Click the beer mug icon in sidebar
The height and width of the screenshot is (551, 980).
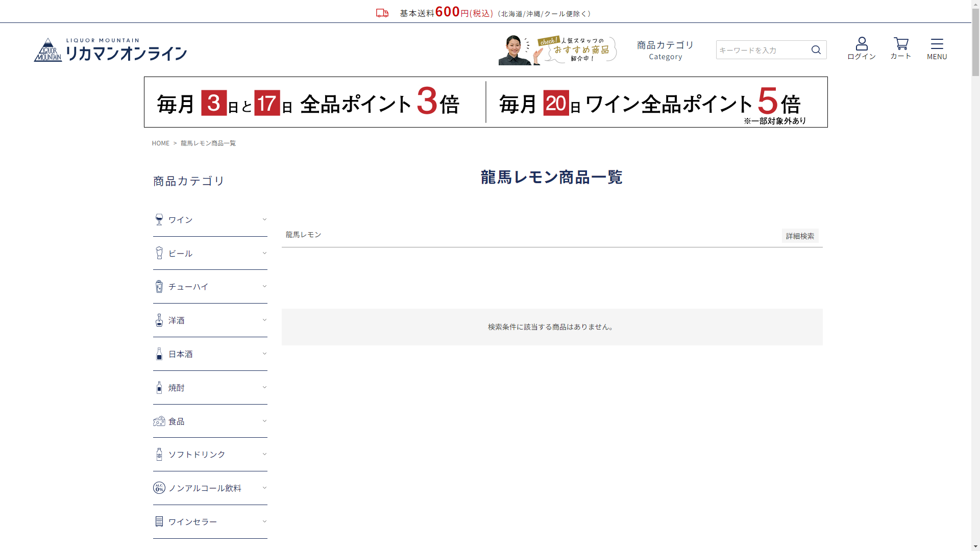(x=159, y=253)
